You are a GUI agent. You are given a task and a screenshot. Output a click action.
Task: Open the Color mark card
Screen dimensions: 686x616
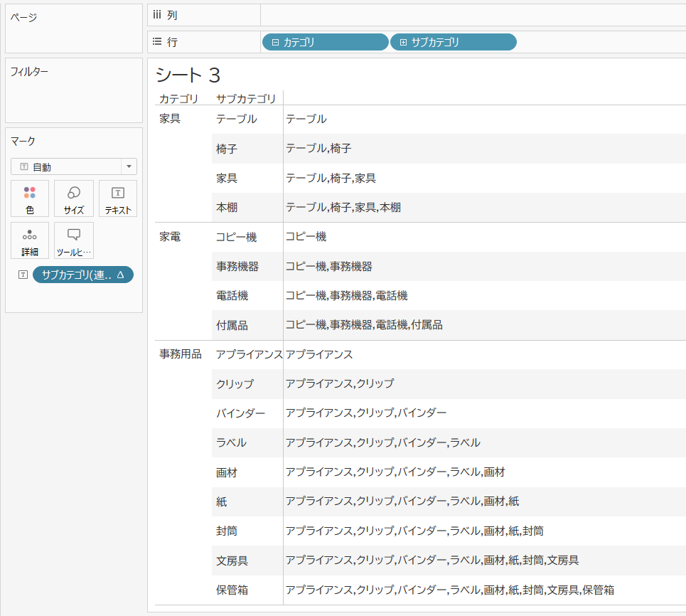30,198
